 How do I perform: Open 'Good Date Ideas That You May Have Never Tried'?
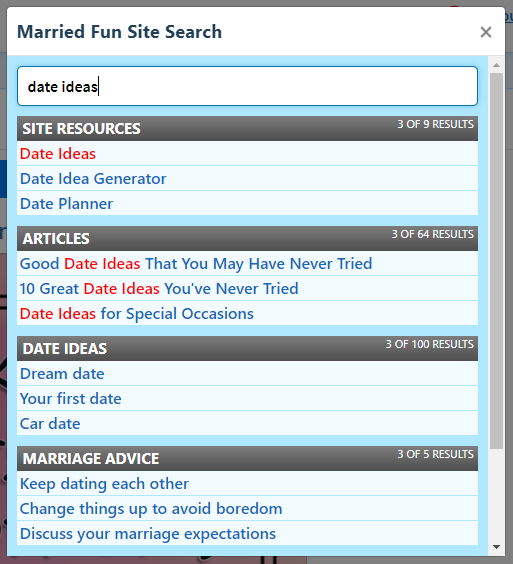pyautogui.click(x=196, y=264)
